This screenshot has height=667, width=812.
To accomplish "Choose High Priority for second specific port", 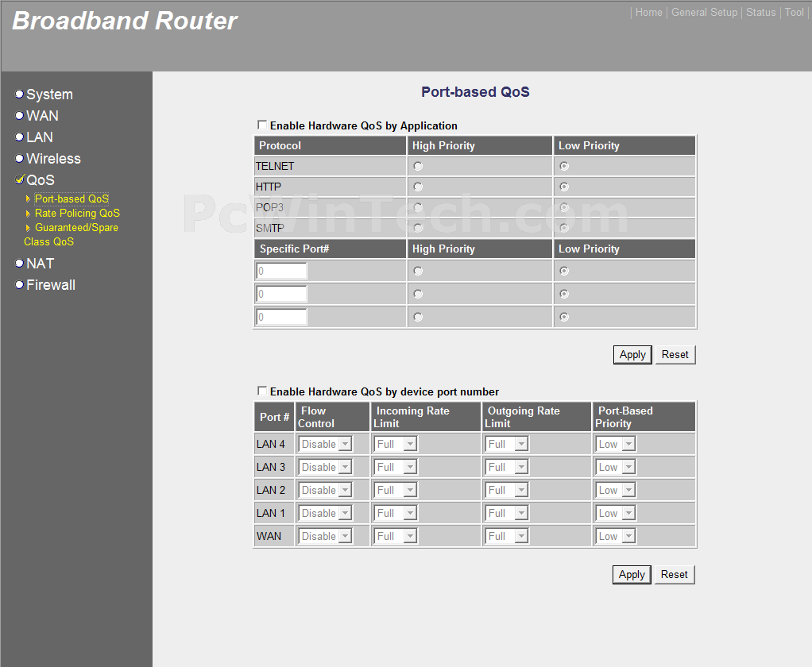I will [x=418, y=294].
